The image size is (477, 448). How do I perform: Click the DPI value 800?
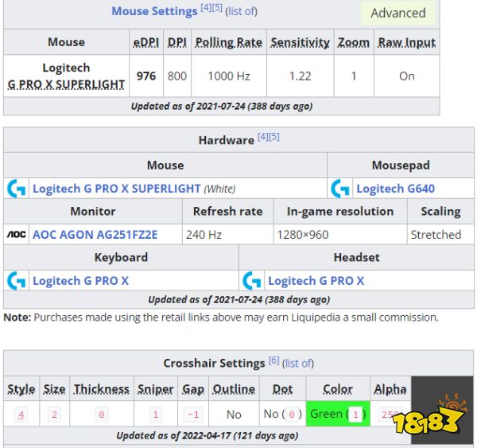[x=177, y=76]
